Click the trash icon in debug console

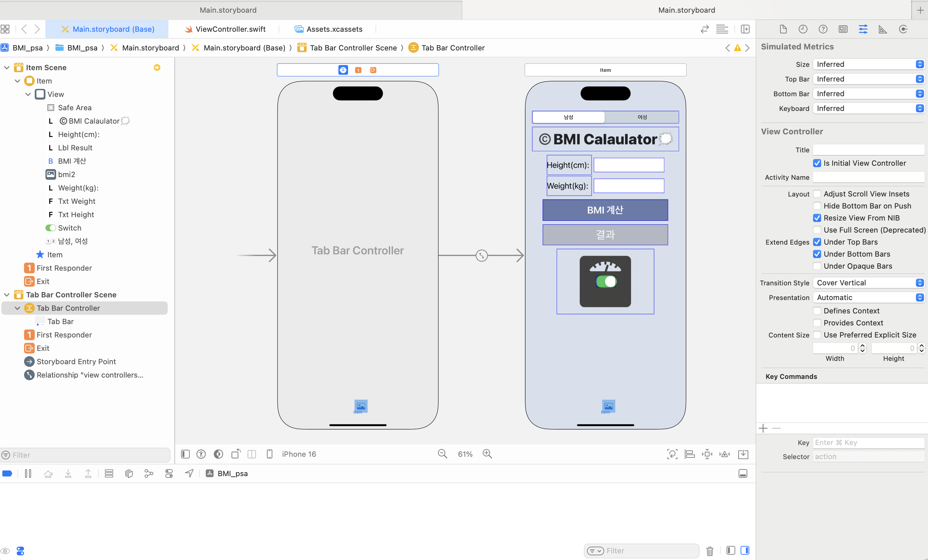coord(710,551)
